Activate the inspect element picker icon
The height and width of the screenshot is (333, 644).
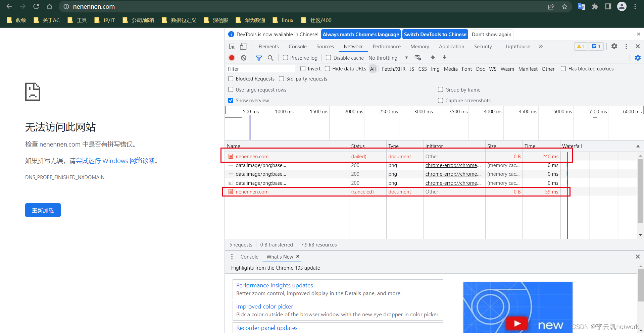[232, 46]
